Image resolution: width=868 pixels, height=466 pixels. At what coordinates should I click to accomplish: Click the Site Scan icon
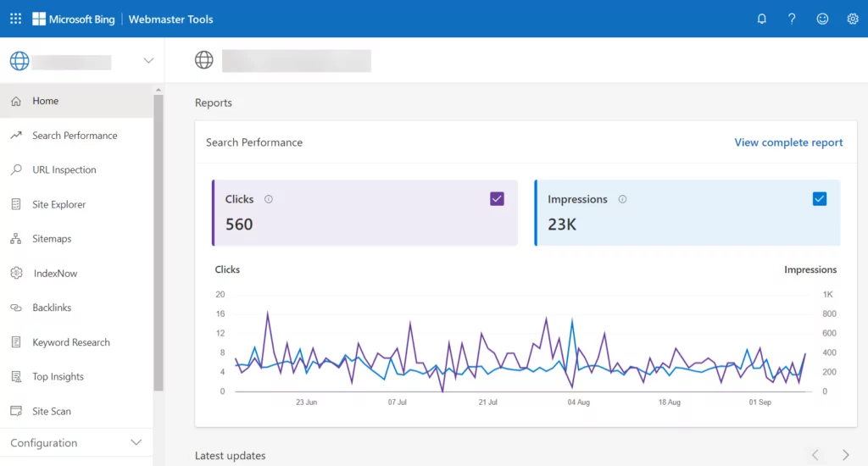tap(16, 411)
